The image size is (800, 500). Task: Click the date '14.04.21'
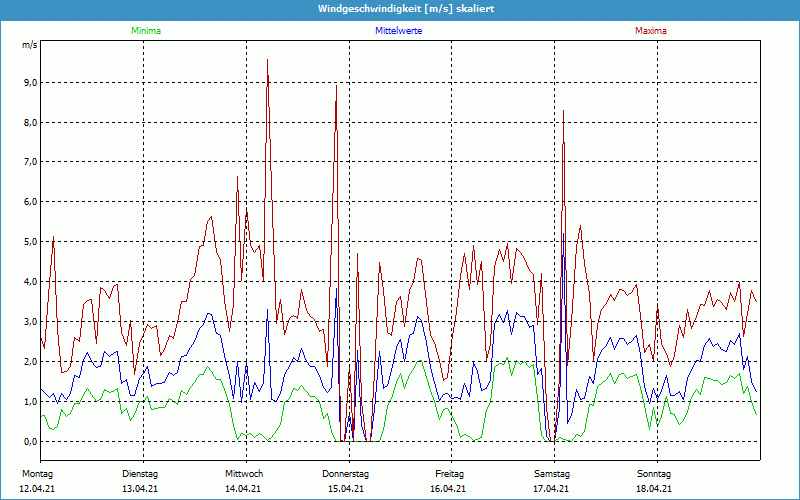tap(243, 489)
